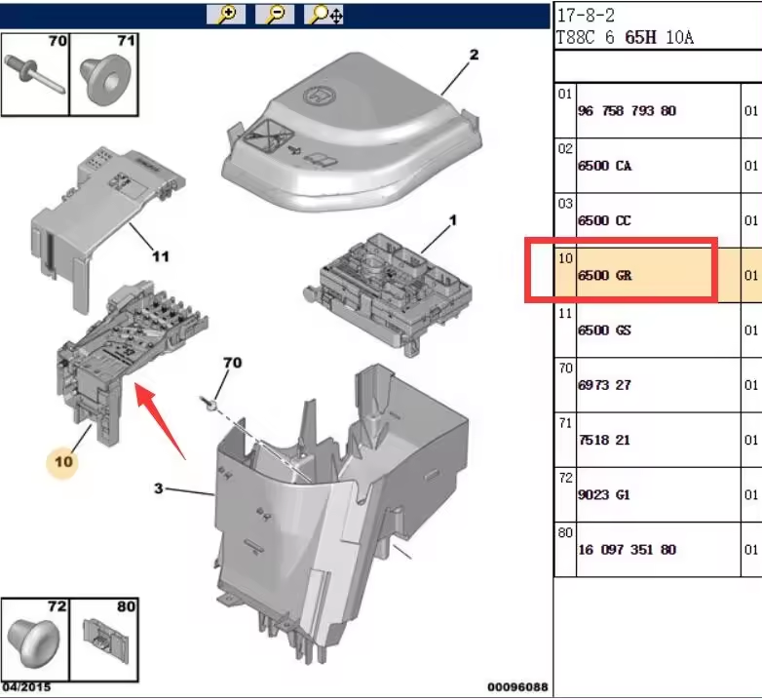This screenshot has height=700, width=762.
Task: Click reference cell 02 in the parts table
Action: pyautogui.click(x=565, y=166)
